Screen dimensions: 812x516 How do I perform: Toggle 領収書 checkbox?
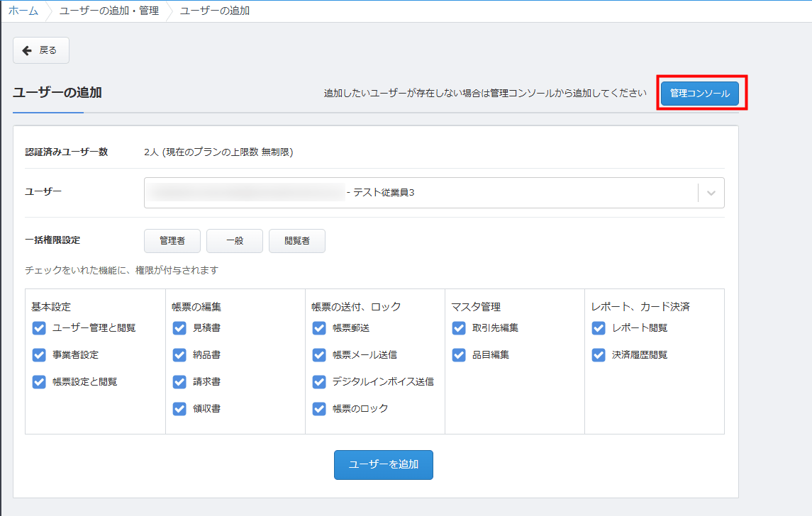(x=179, y=409)
